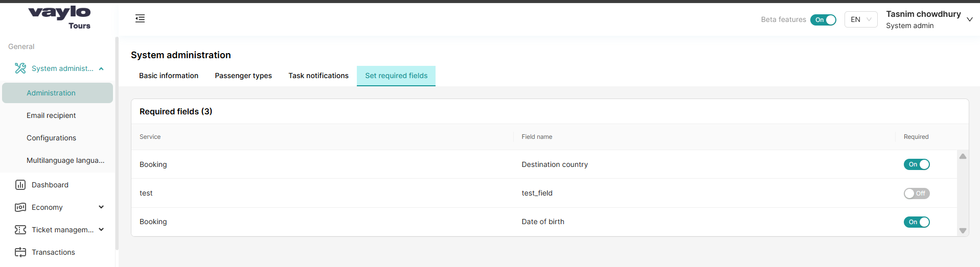Click the Ticket management ticket icon
Screen dimensions: 980x267
coord(20,230)
